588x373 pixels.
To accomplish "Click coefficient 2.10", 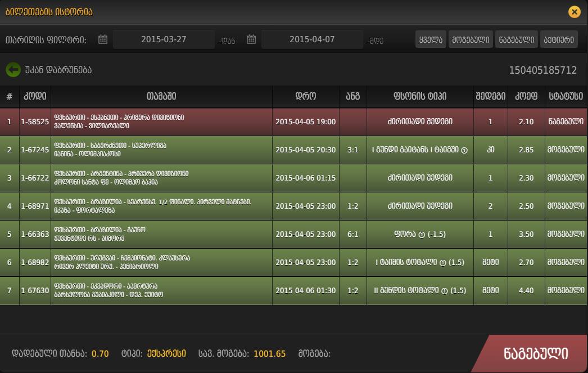I will pyautogui.click(x=526, y=122).
